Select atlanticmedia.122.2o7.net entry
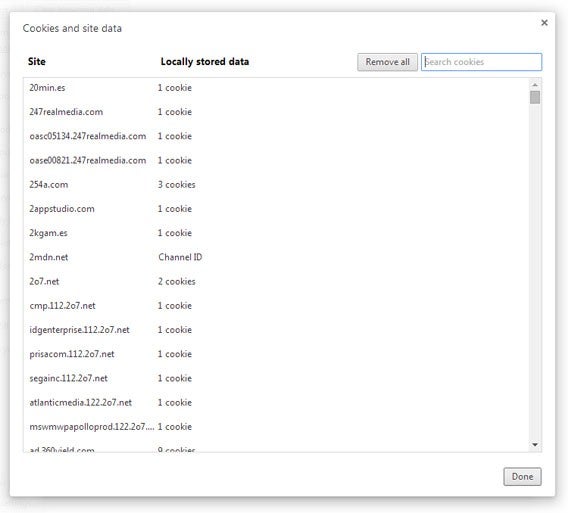 [x=276, y=403]
